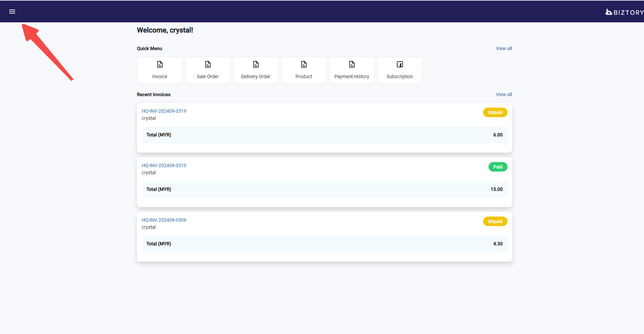Click the Subscription panel icon
Image resolution: width=644 pixels, height=334 pixels.
point(400,64)
